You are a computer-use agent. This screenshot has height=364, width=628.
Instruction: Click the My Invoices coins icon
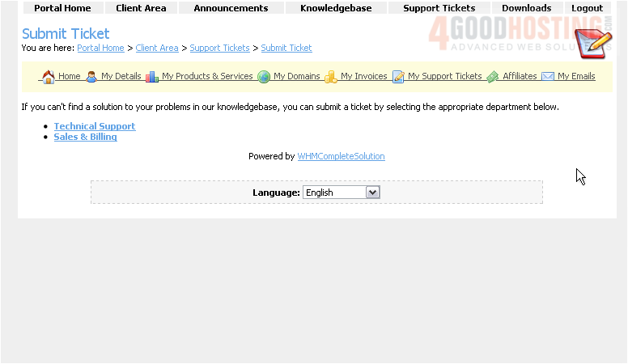[x=331, y=77]
